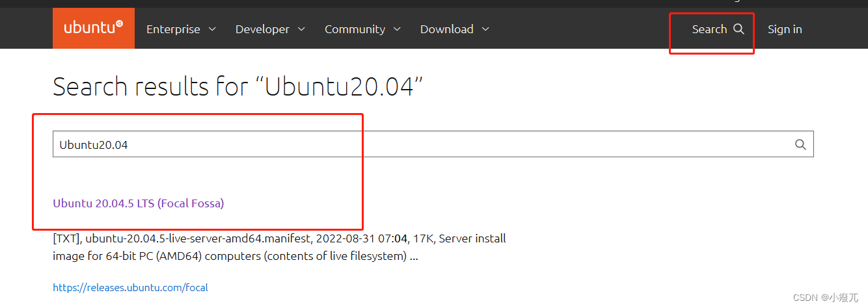The width and height of the screenshot is (868, 308).
Task: Click Search in the top navigation
Action: click(x=718, y=29)
